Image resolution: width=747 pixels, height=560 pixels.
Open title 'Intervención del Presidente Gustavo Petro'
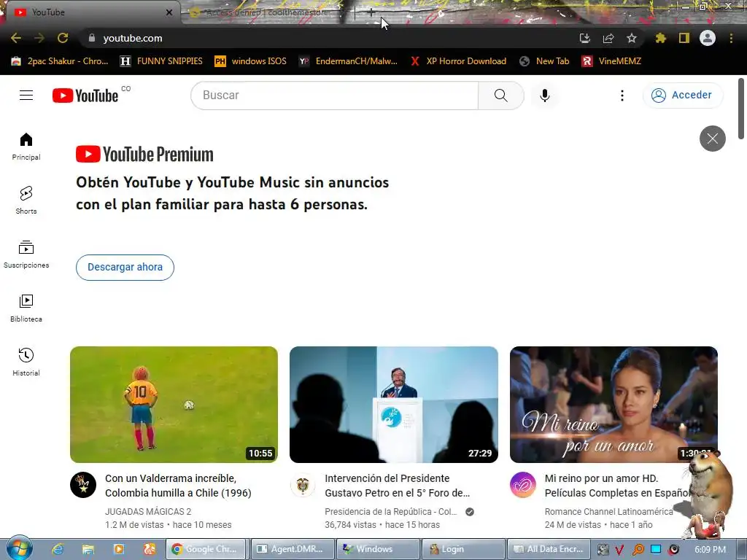[398, 485]
